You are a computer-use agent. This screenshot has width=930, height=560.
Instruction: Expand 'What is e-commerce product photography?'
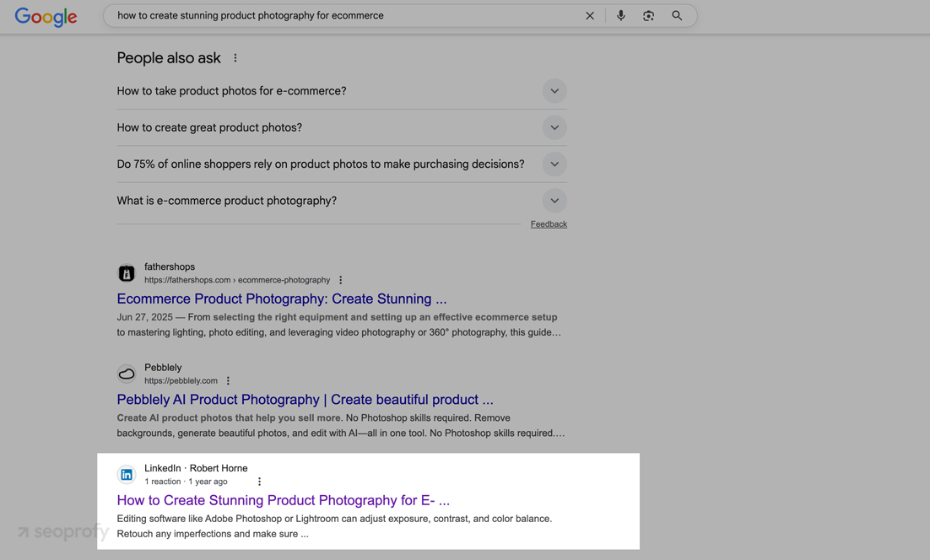tap(342, 201)
